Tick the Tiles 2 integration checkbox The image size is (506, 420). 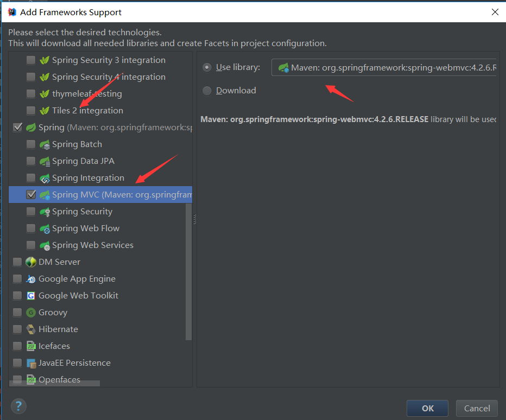click(x=31, y=110)
